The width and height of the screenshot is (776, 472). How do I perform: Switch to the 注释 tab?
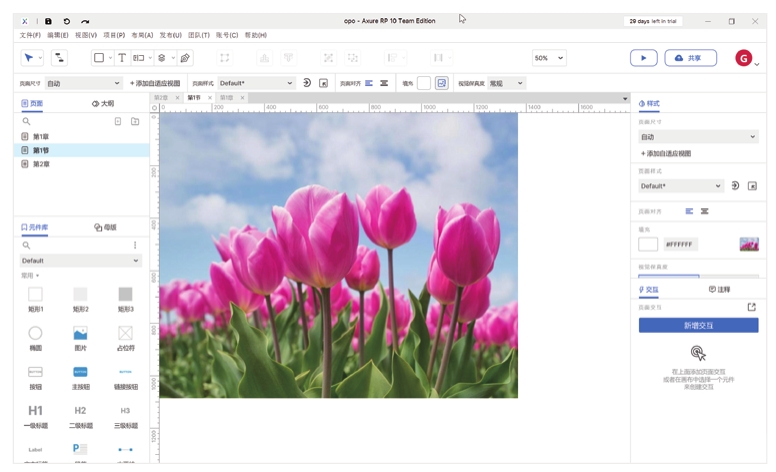click(x=720, y=289)
